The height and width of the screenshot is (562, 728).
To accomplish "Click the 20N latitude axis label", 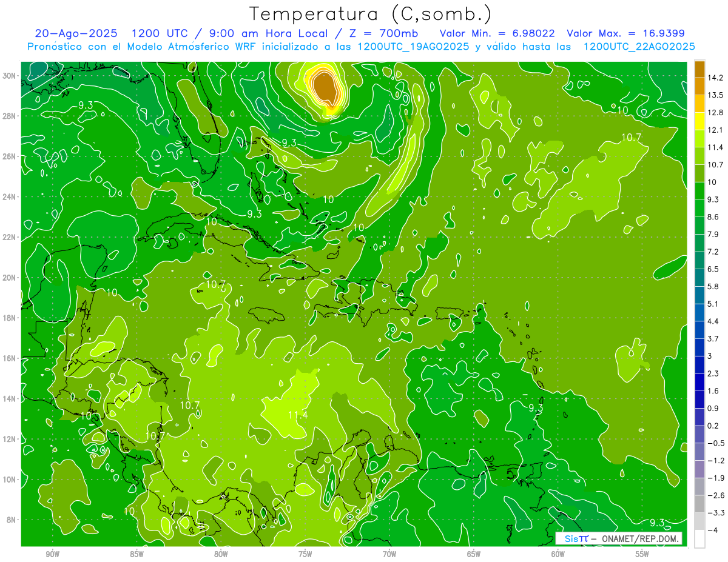I will point(10,278).
